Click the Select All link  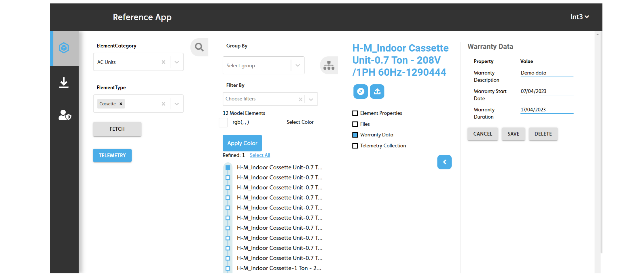(x=260, y=155)
